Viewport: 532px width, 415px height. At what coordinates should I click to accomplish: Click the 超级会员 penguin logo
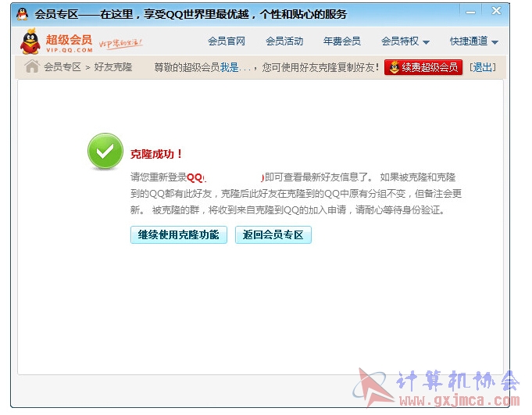click(x=30, y=41)
